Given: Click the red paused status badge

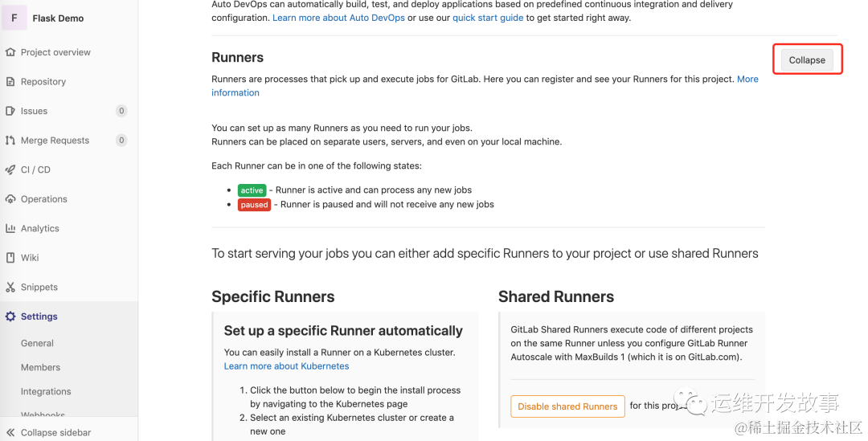Looking at the screenshot, I should pos(254,205).
